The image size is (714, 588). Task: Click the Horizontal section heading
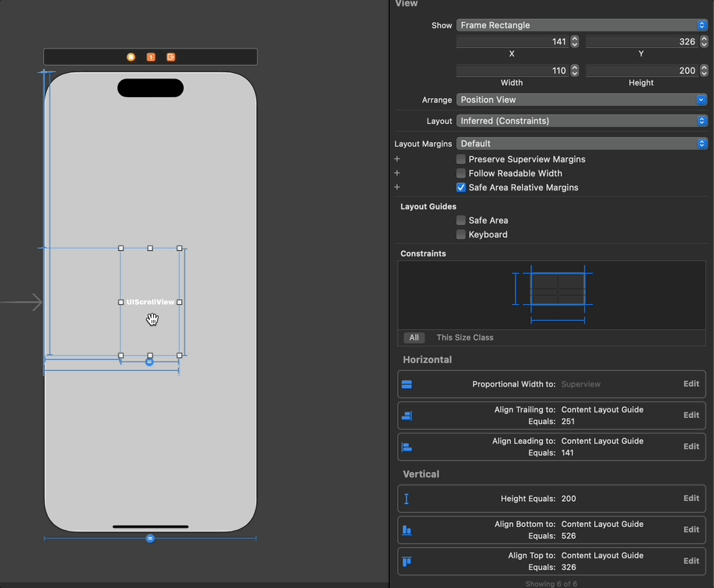tap(427, 360)
